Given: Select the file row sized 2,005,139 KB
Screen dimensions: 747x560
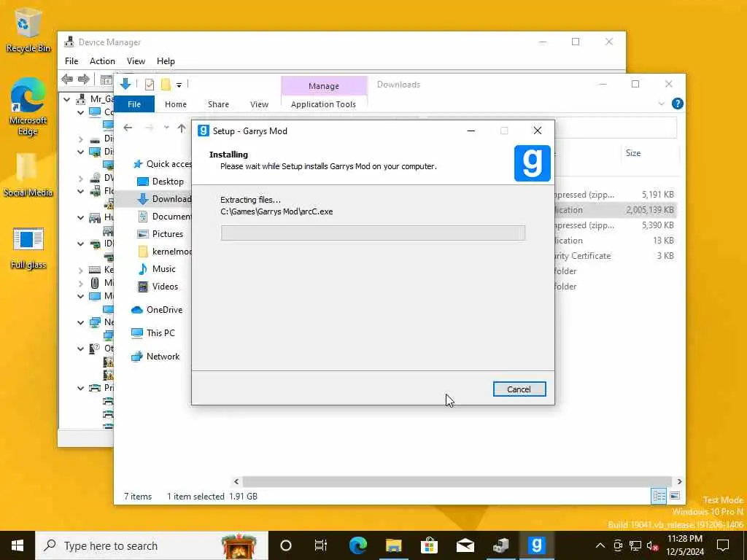Looking at the screenshot, I should (616, 210).
